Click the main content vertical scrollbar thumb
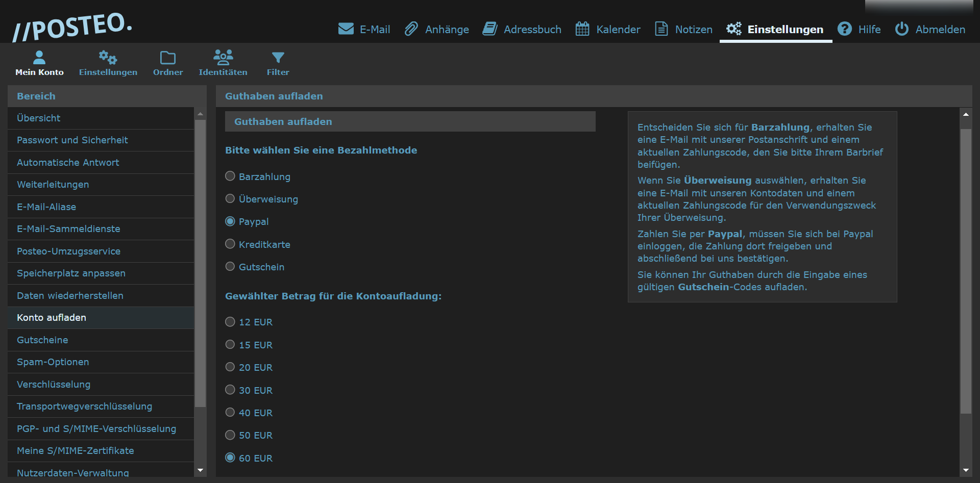Viewport: 980px width, 483px height. tap(966, 270)
